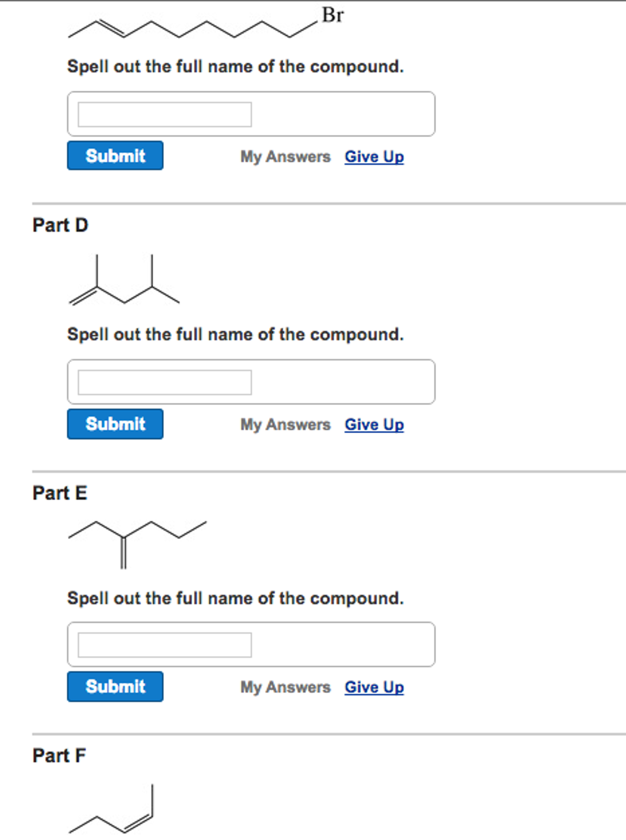This screenshot has width=626, height=840.
Task: Open Give Up under Part D
Action: [x=373, y=425]
